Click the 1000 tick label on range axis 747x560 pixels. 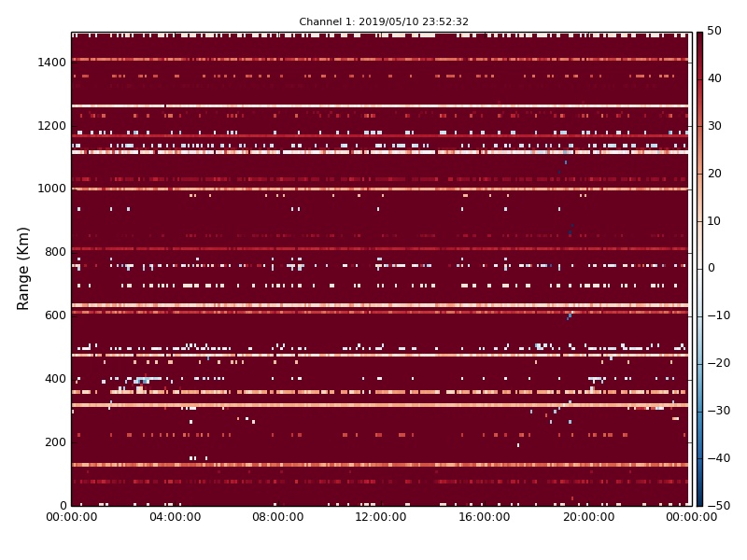(x=52, y=189)
